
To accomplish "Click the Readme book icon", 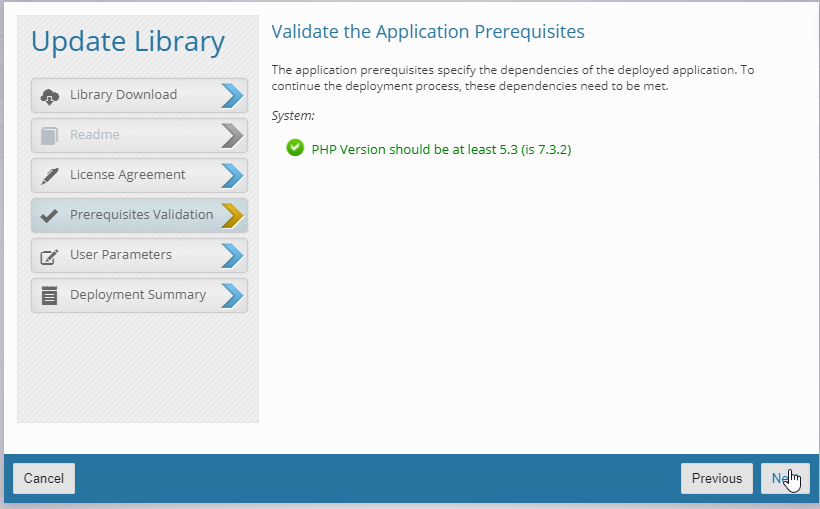I will [49, 136].
